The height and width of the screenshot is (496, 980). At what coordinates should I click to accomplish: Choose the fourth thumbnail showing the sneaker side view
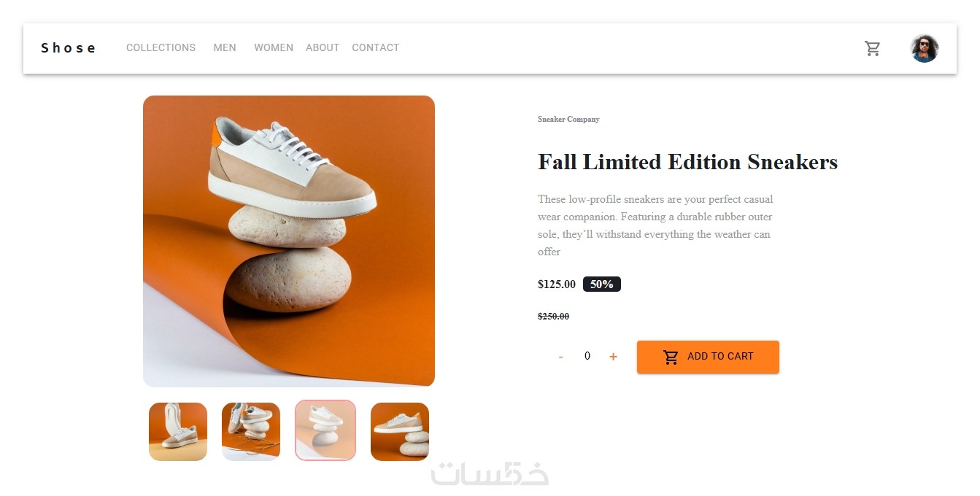[x=400, y=432]
